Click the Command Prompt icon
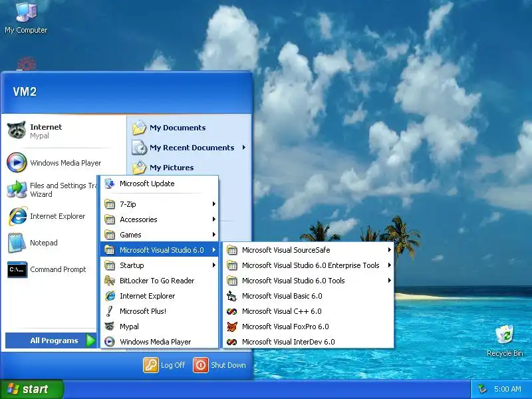This screenshot has width=532, height=399. (17, 269)
